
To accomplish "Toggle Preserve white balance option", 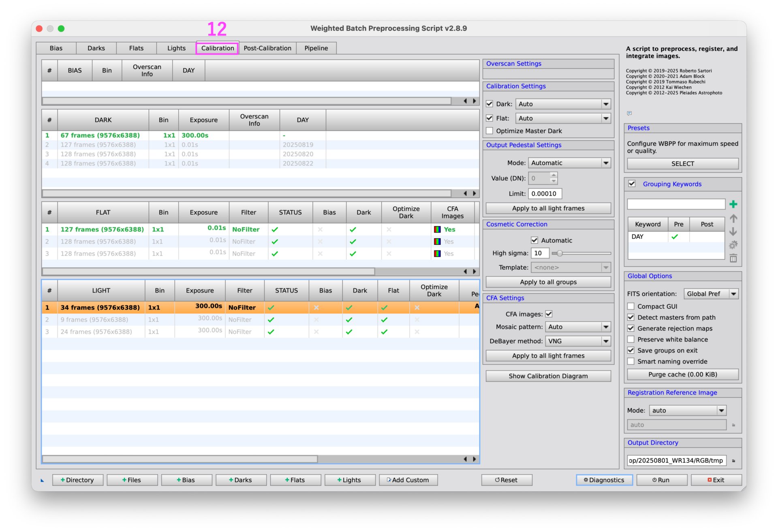I will pos(631,340).
